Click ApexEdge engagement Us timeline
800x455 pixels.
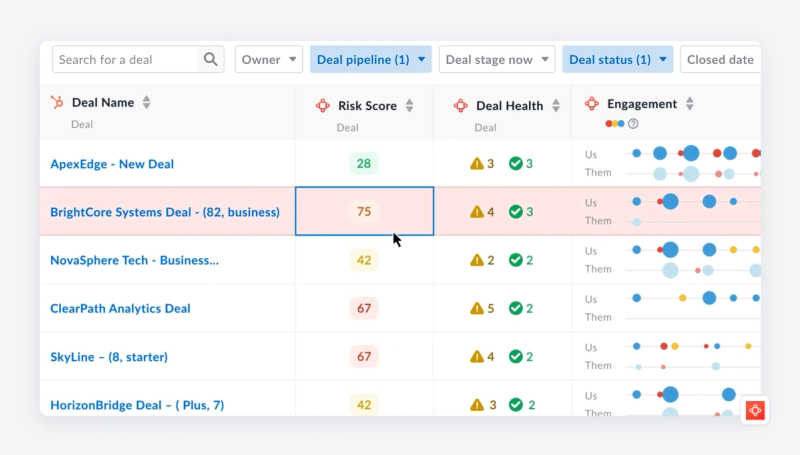coord(693,153)
